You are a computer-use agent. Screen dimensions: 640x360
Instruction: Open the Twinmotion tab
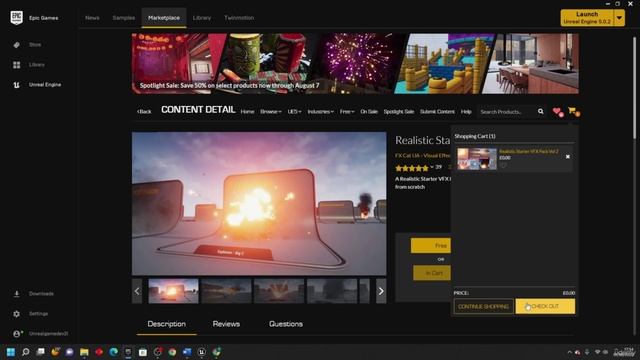[239, 18]
